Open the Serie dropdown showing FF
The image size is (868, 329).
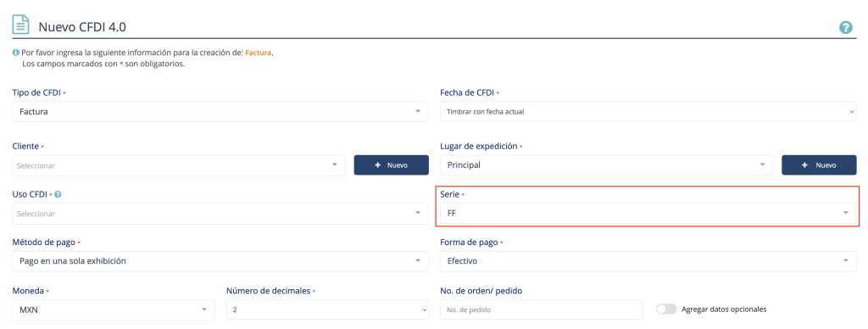648,213
